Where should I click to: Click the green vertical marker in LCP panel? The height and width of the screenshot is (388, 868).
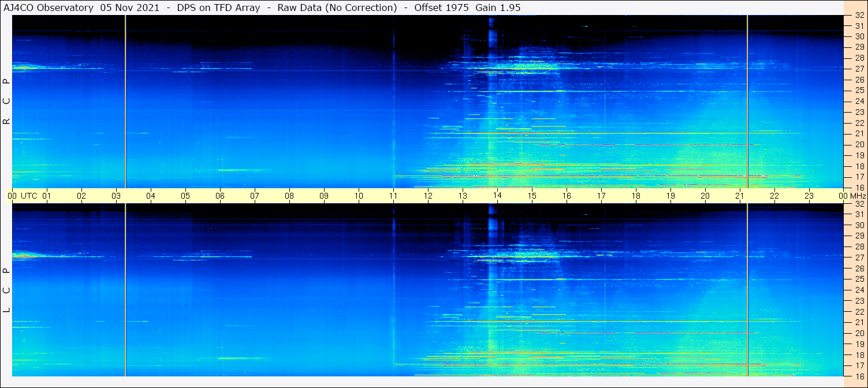tap(747, 290)
